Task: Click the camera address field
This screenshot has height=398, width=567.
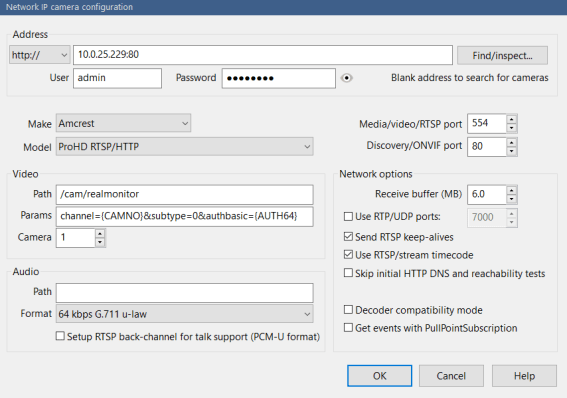Action: (263, 55)
